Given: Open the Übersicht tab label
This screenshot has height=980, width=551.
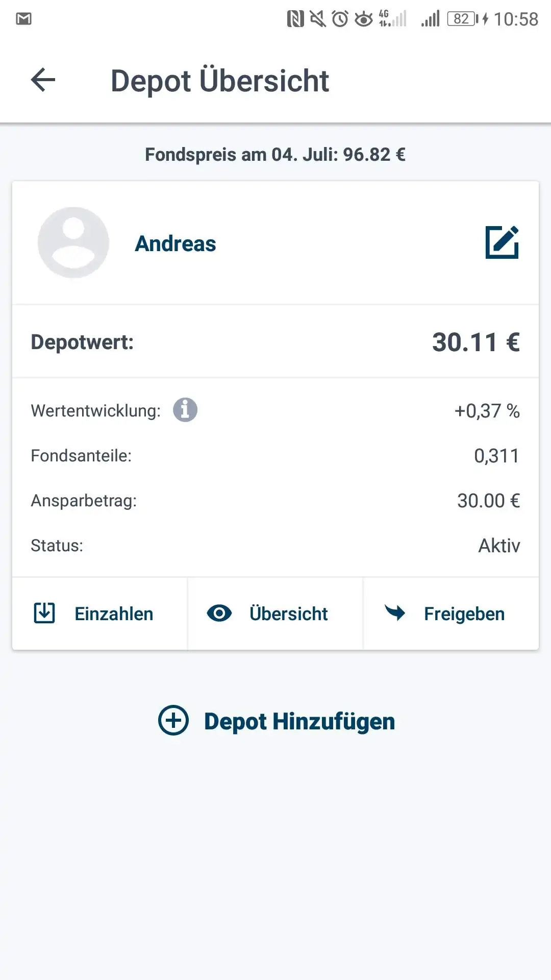Looking at the screenshot, I should click(x=288, y=614).
